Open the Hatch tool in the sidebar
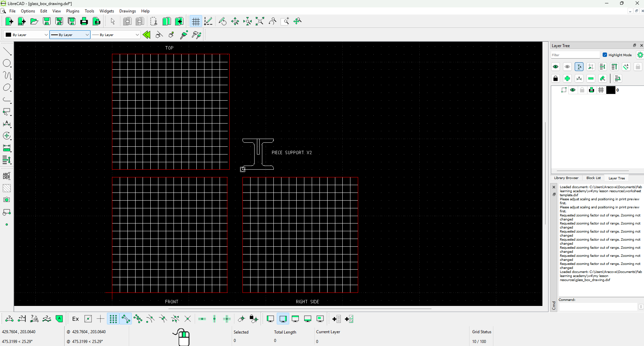The width and height of the screenshot is (644, 346). click(x=7, y=188)
